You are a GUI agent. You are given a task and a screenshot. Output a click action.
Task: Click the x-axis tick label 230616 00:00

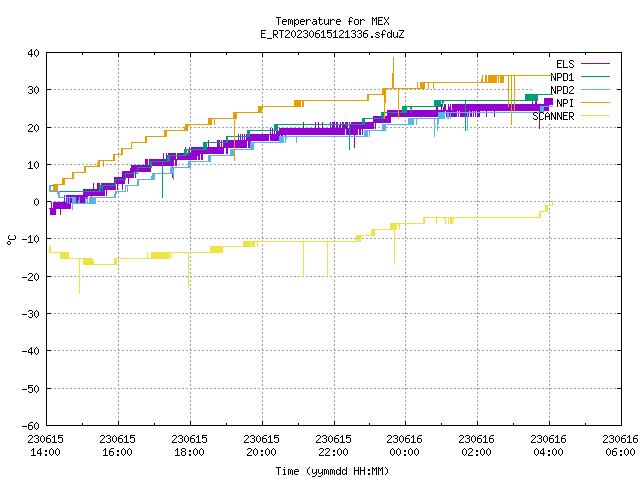(x=404, y=446)
